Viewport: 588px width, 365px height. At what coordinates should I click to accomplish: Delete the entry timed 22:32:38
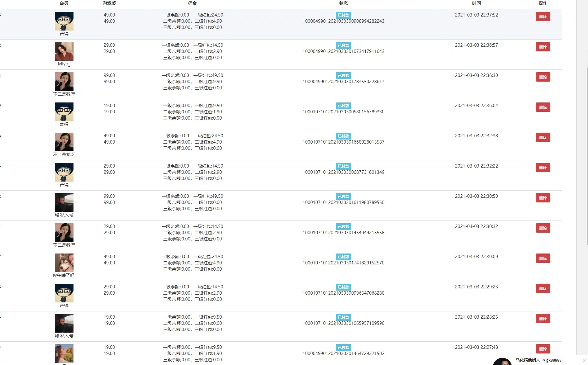(x=543, y=137)
